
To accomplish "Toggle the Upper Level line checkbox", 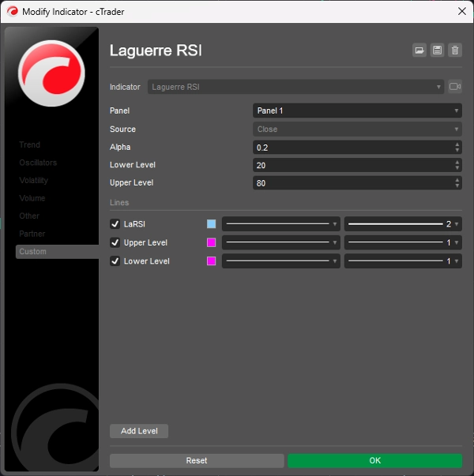I will (x=115, y=242).
